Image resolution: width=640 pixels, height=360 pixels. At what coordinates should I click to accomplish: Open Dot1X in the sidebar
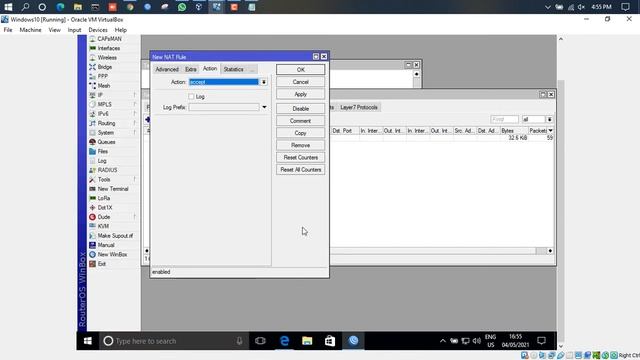coord(104,207)
